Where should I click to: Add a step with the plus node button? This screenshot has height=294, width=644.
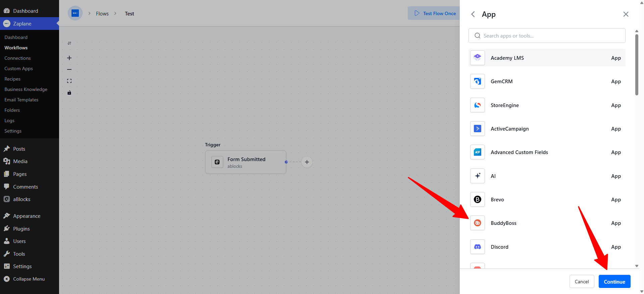click(307, 162)
